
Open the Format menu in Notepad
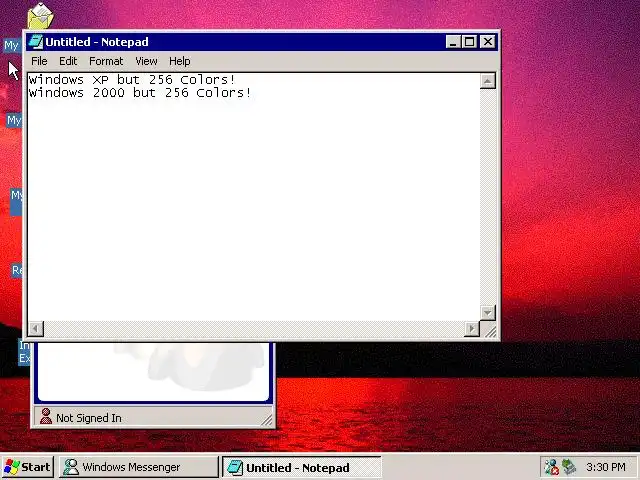pos(106,61)
